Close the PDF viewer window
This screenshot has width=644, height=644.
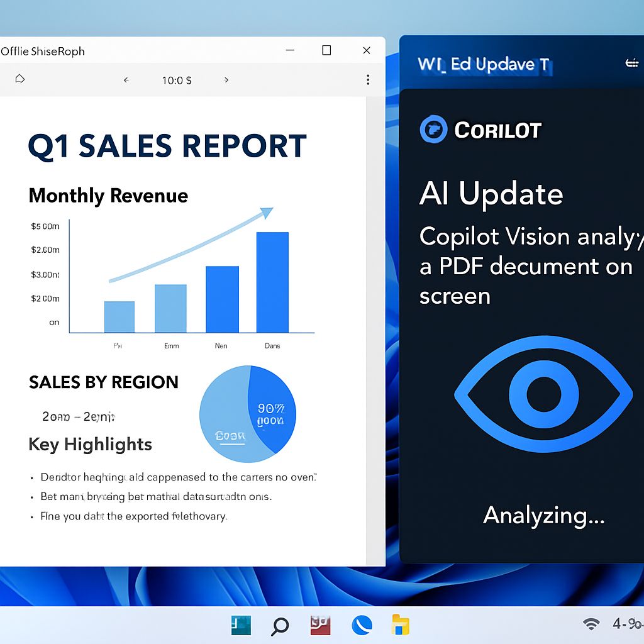click(x=367, y=50)
